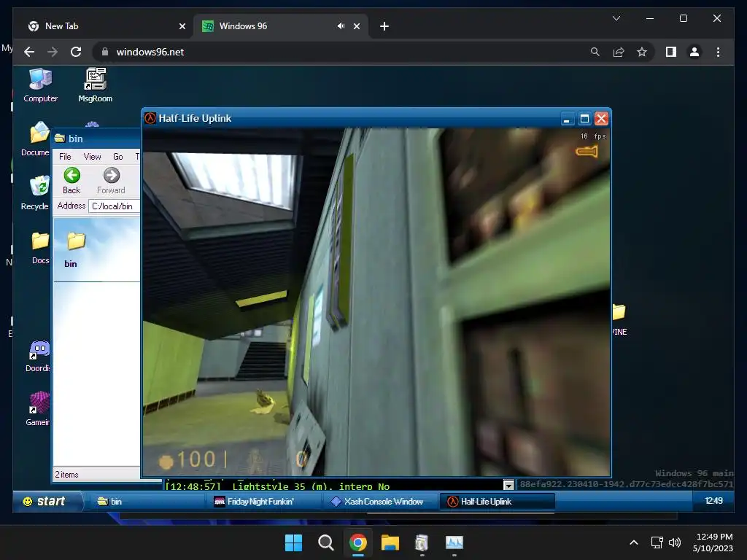Click the 2 items status bar text
The height and width of the screenshot is (560, 747).
click(x=66, y=474)
